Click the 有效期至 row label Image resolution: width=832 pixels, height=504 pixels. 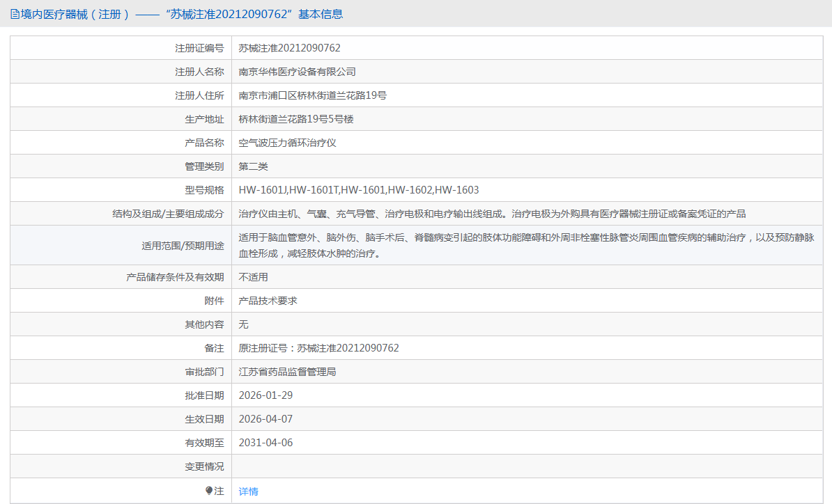click(204, 443)
